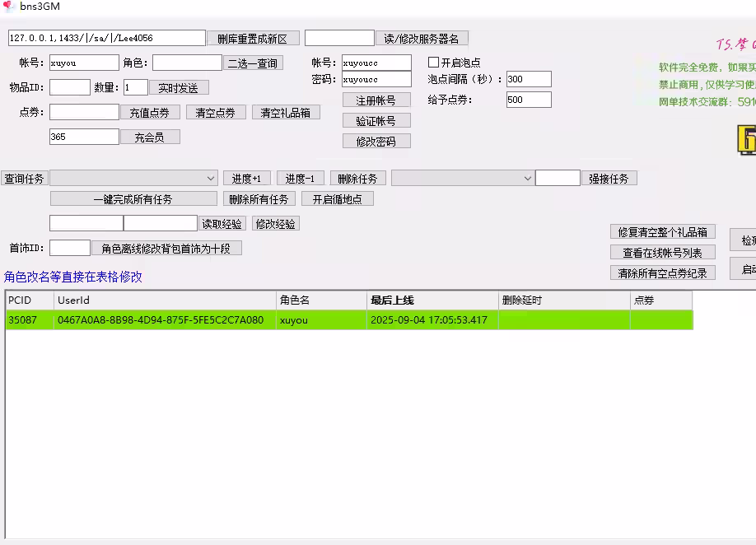756x545 pixels.
Task: Click the 清空礼品箱 button
Action: [285, 113]
